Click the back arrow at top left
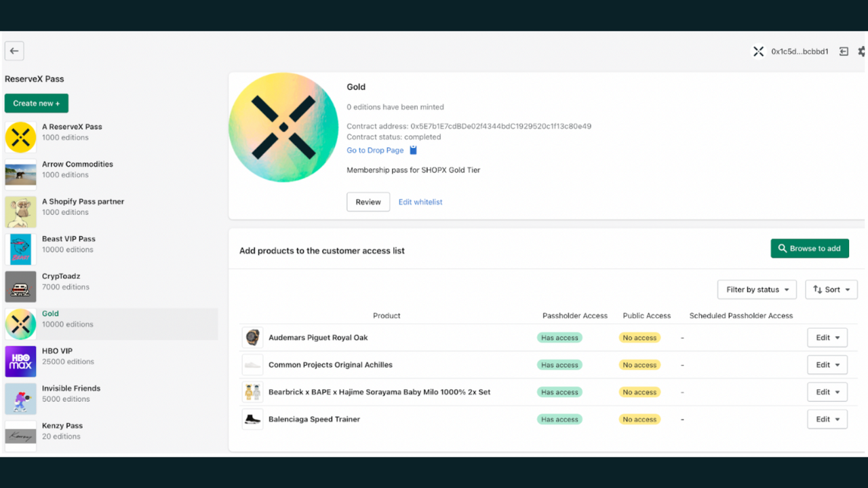 coord(14,50)
